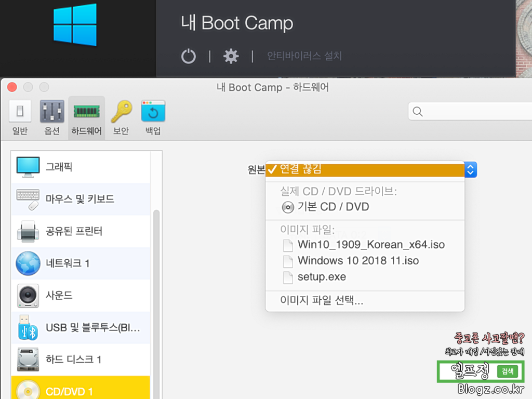Click the keyboard and mouse icon
The height and width of the screenshot is (399, 532).
pyautogui.click(x=28, y=199)
